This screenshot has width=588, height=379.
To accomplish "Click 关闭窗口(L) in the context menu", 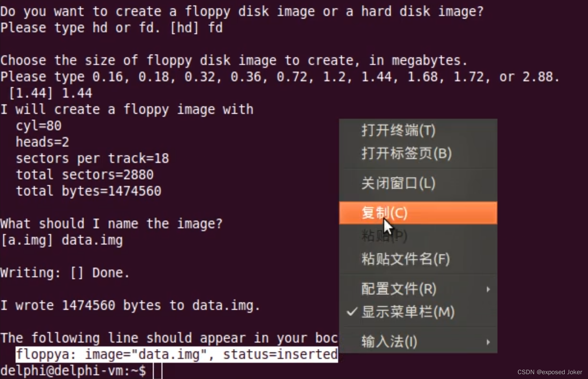I will 398,183.
